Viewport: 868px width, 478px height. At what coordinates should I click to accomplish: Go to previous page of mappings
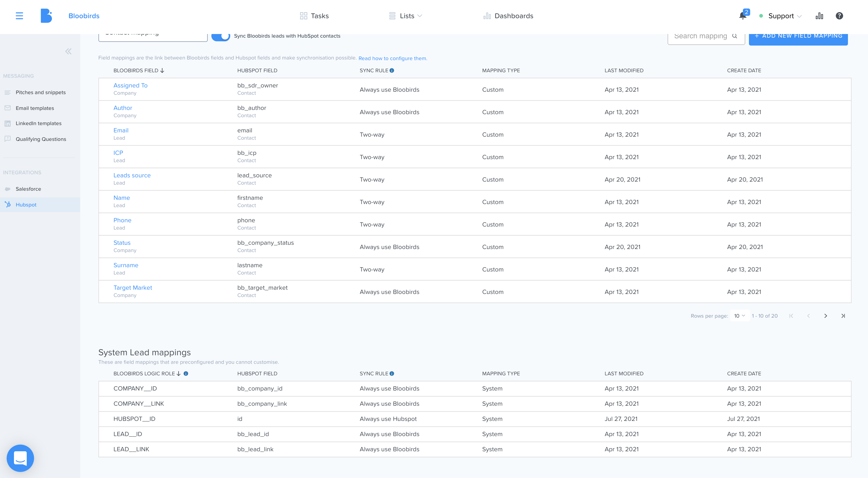tap(808, 316)
